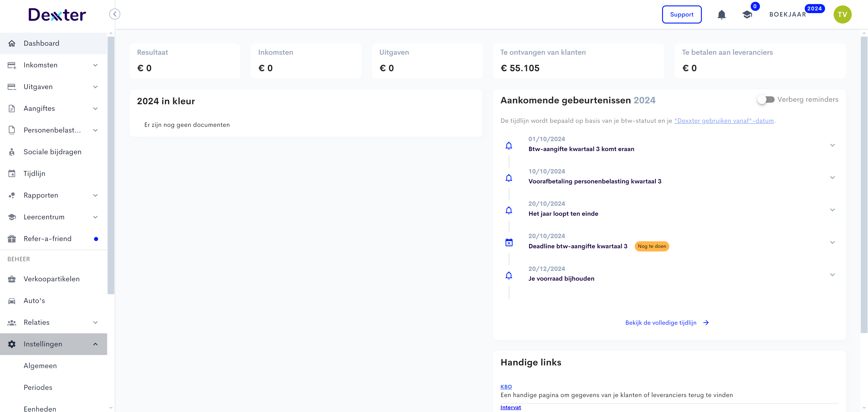
Task: Open the TV user avatar menu
Action: point(842,14)
